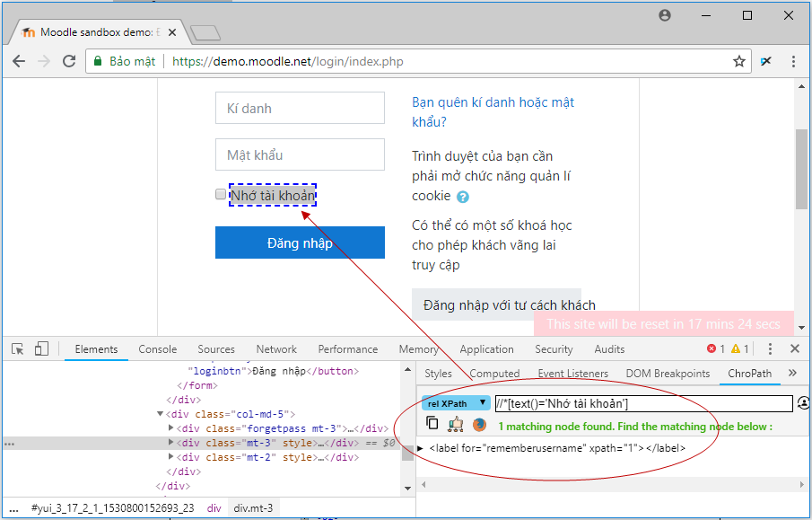812x520 pixels.
Task: Open Chrome's three-dot menu
Action: coord(793,61)
